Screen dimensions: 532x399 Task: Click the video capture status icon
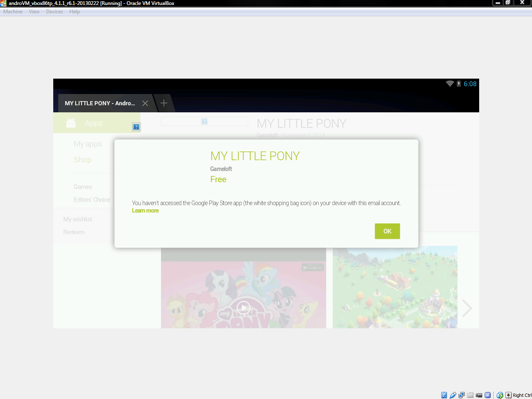pyautogui.click(x=479, y=395)
